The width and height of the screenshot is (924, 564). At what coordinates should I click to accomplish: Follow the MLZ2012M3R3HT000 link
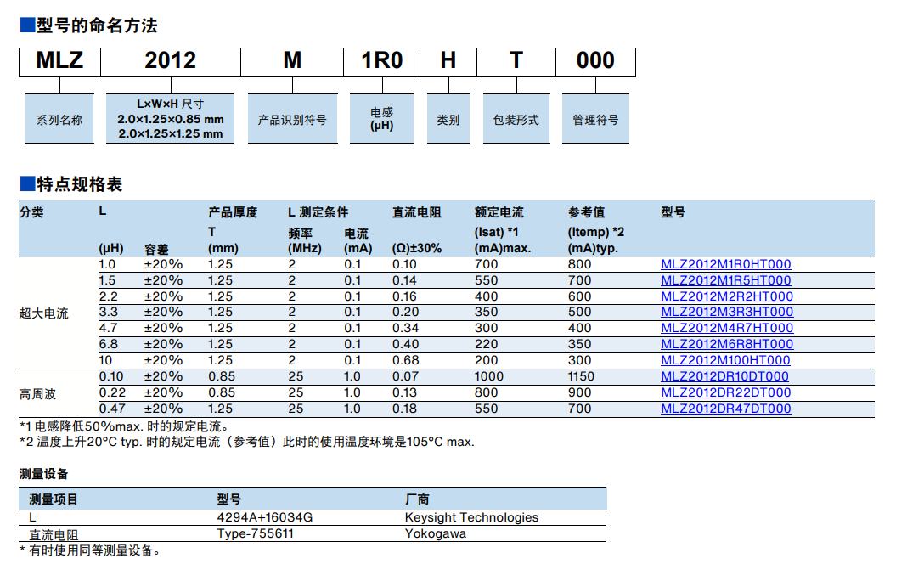click(x=727, y=312)
